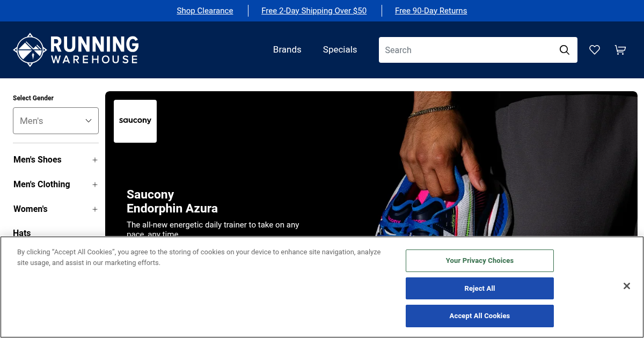Open the Brands menu

pyautogui.click(x=287, y=50)
